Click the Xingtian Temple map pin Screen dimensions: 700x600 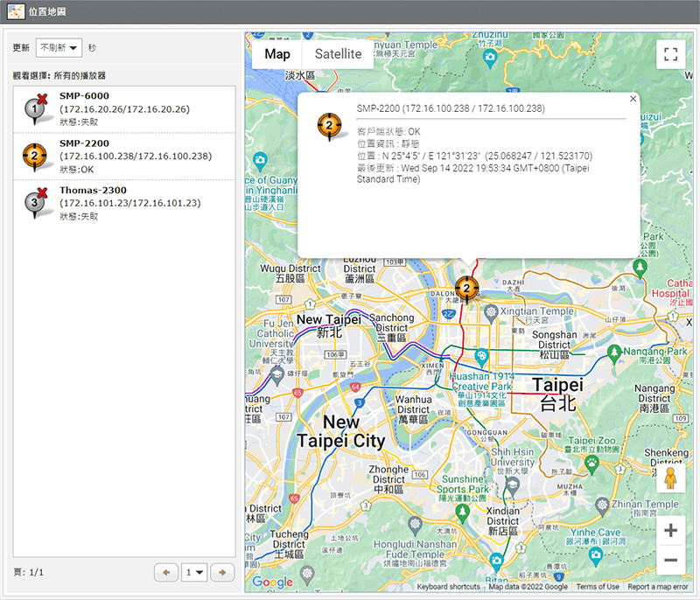tap(491, 312)
